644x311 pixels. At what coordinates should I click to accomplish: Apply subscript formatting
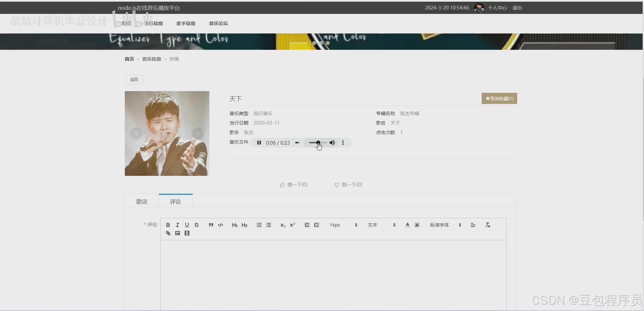(283, 225)
